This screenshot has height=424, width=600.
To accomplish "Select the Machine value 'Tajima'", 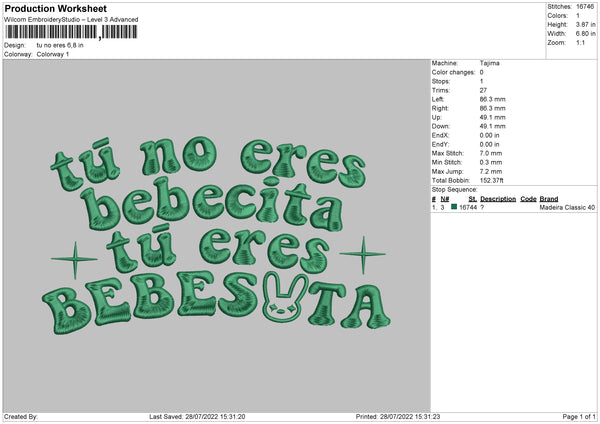I will click(489, 63).
